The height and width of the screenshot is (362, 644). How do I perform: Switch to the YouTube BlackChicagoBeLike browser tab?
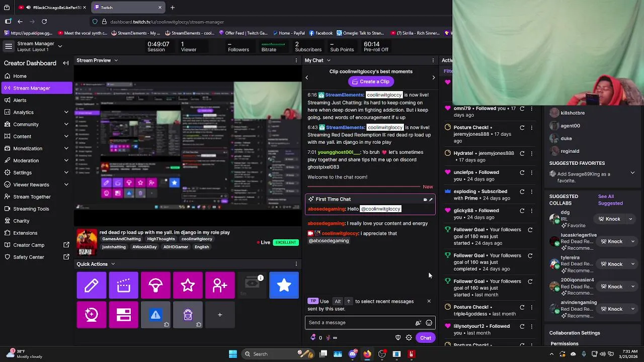click(52, 8)
